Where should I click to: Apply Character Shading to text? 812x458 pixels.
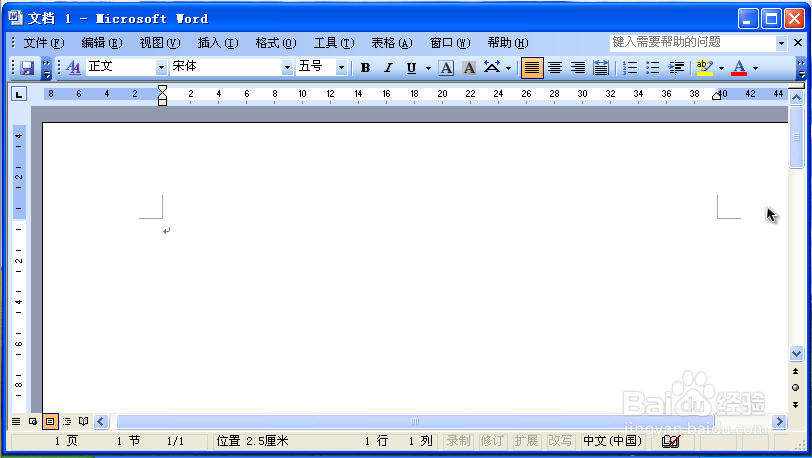click(469, 67)
